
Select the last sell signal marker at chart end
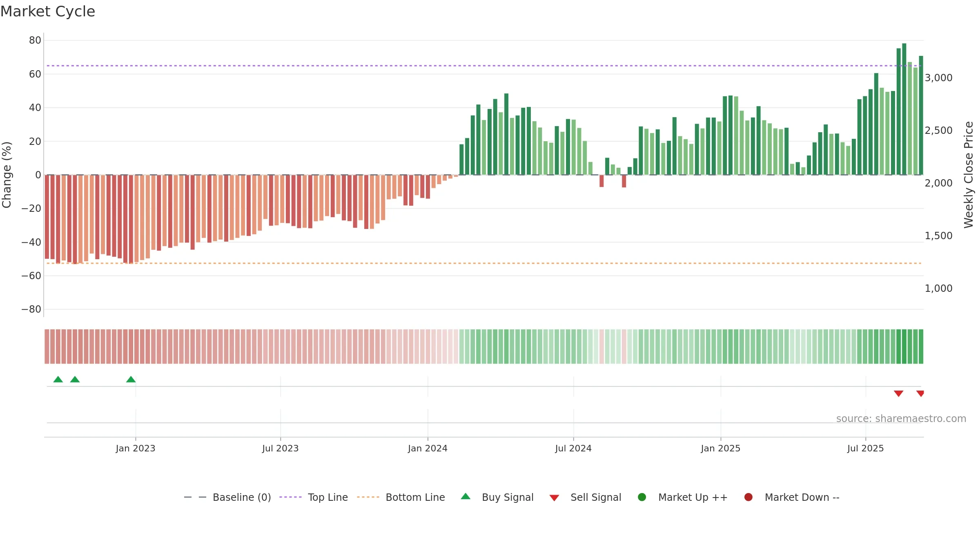(x=920, y=393)
